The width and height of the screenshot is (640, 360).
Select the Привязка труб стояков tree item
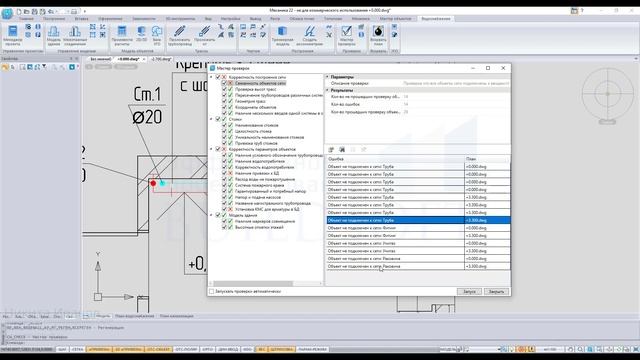click(256, 143)
